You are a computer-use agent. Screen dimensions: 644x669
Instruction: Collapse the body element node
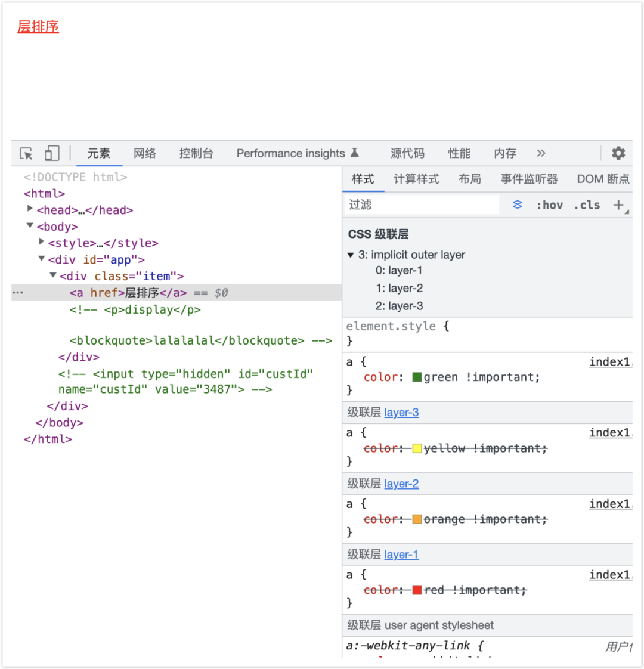[x=30, y=225]
